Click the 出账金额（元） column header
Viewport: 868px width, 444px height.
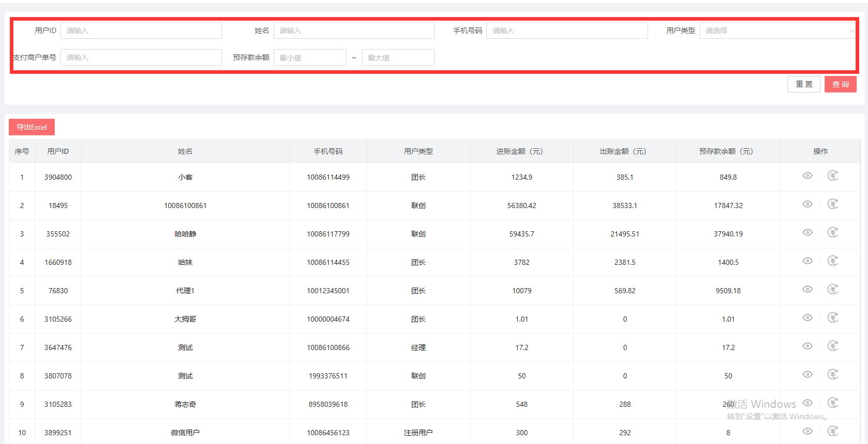625,151
